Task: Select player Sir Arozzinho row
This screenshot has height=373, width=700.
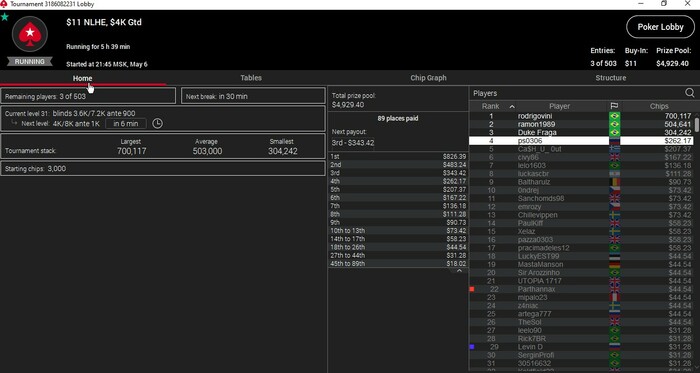Action: (x=580, y=273)
